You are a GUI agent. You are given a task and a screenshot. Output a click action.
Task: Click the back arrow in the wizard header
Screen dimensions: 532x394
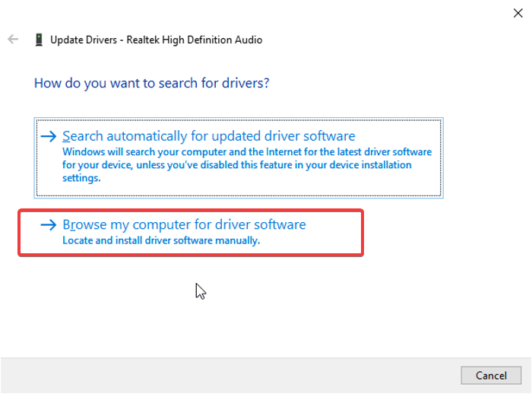click(13, 40)
